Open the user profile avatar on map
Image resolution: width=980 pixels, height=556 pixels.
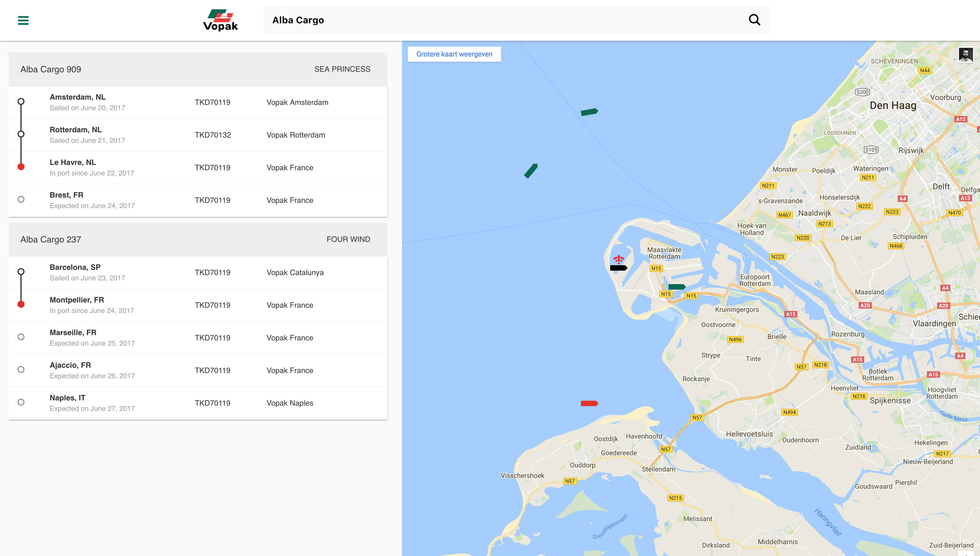965,55
